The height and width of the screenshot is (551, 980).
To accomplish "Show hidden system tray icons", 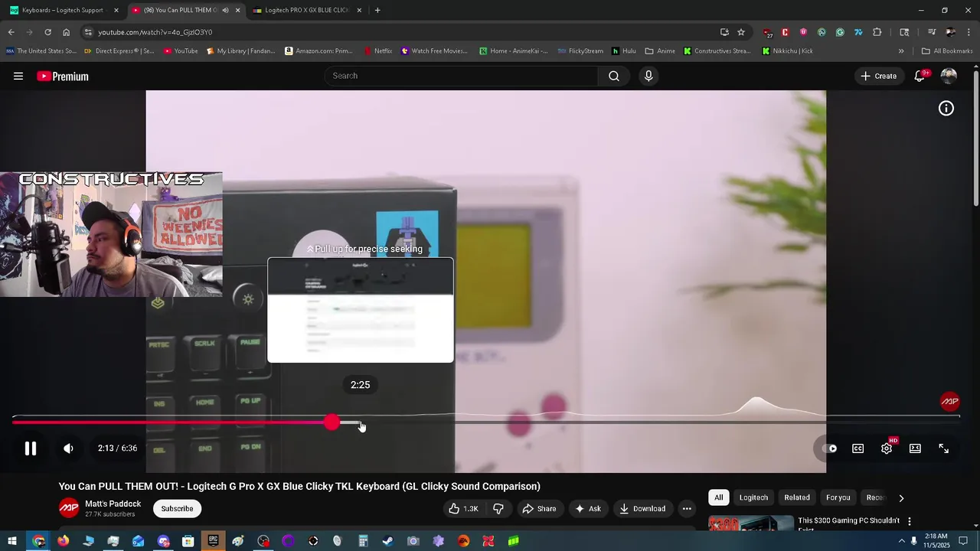I will click(901, 541).
